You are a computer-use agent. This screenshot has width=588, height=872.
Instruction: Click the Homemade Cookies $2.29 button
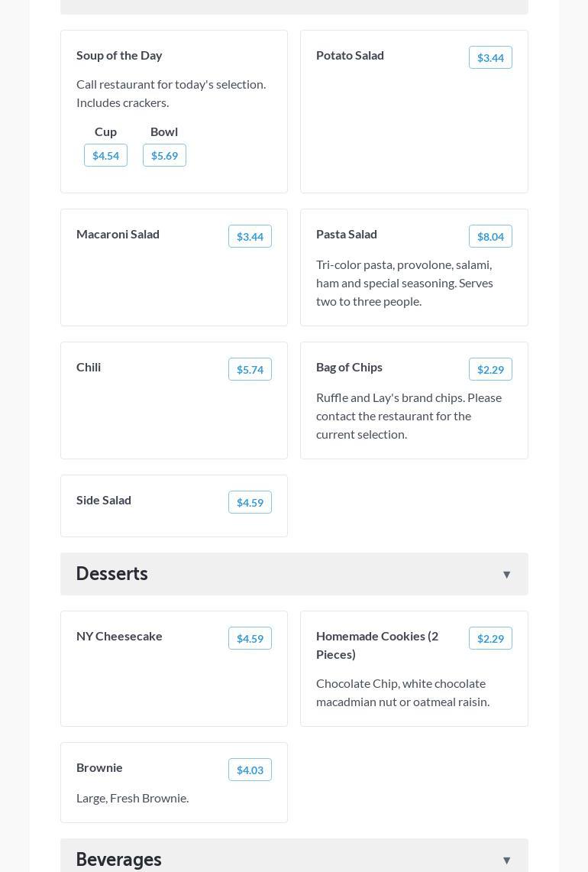(490, 639)
